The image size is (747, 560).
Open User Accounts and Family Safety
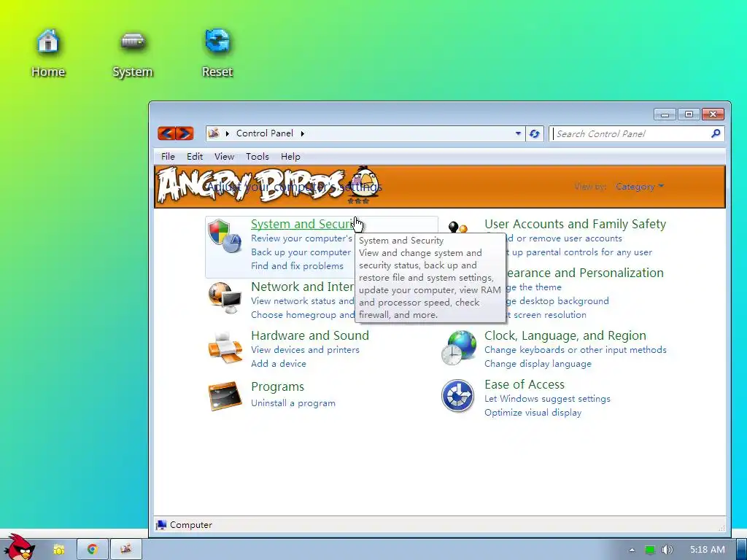[575, 224]
